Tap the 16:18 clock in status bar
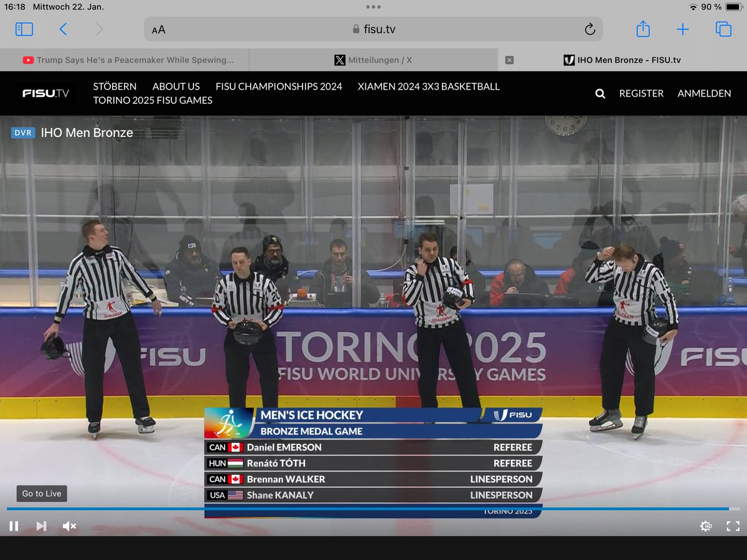This screenshot has height=560, width=747. [15, 7]
